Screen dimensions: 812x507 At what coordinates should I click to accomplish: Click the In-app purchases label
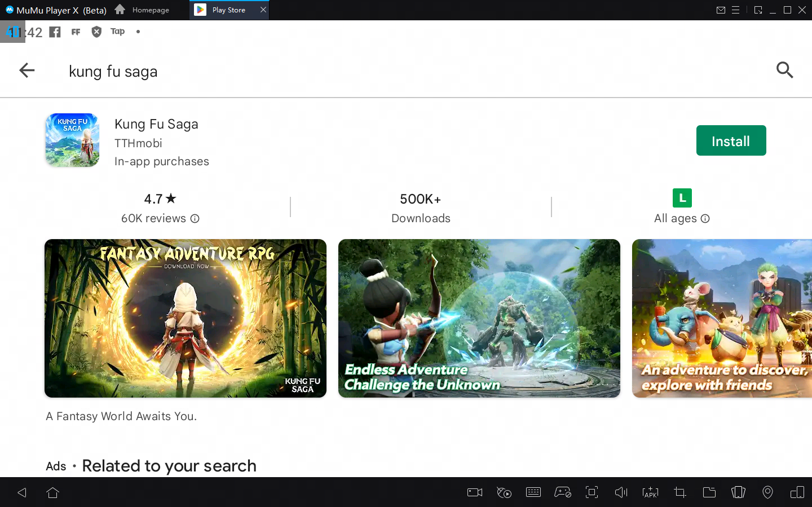coord(162,161)
